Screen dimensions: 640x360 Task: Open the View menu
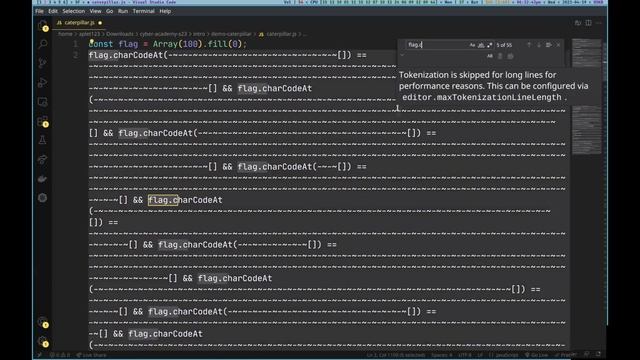tap(95, 11)
